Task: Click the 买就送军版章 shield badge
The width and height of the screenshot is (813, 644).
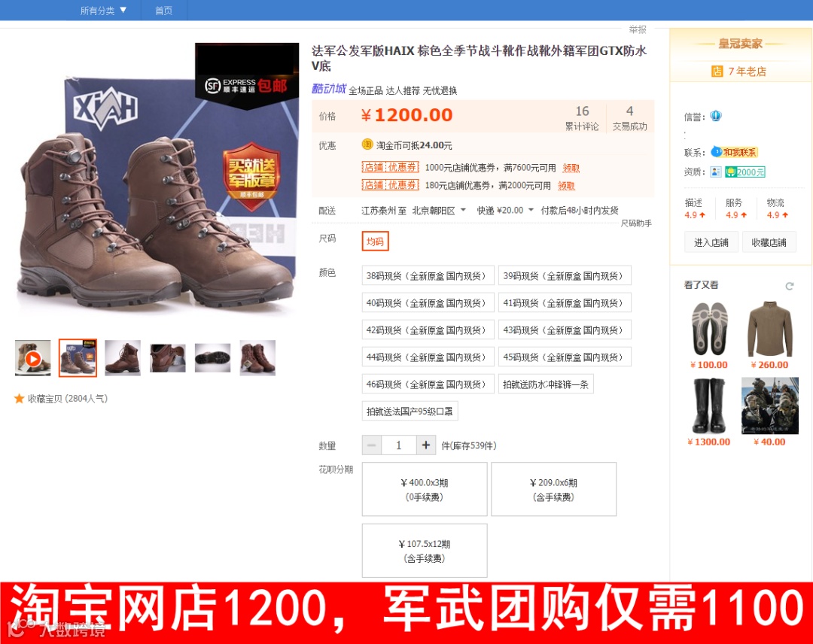Action: [252, 176]
